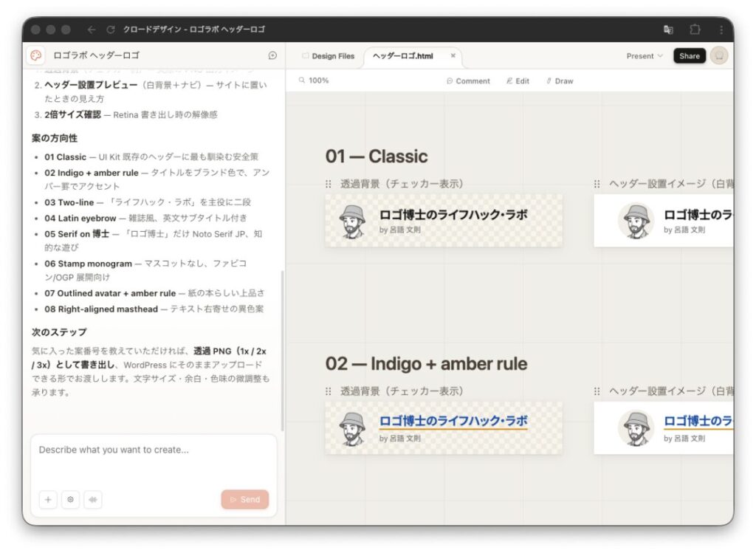The width and height of the screenshot is (756, 553).
Task: Click the chat panel scrollbar
Action: (282, 351)
